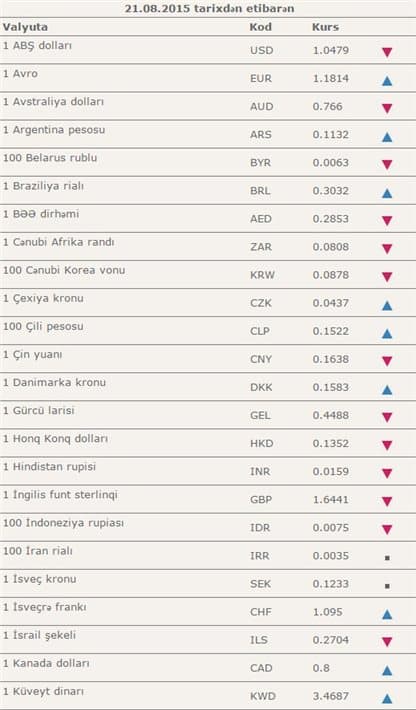Click the blue up arrow for CHF
Screen dimensions: 416x710
coord(387,614)
